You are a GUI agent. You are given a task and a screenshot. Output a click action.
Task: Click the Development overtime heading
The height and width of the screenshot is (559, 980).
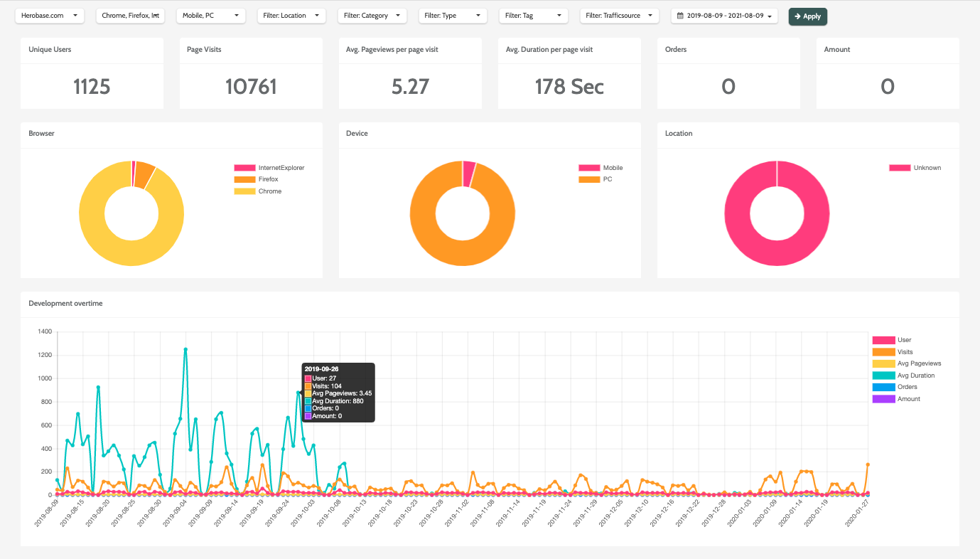click(65, 303)
